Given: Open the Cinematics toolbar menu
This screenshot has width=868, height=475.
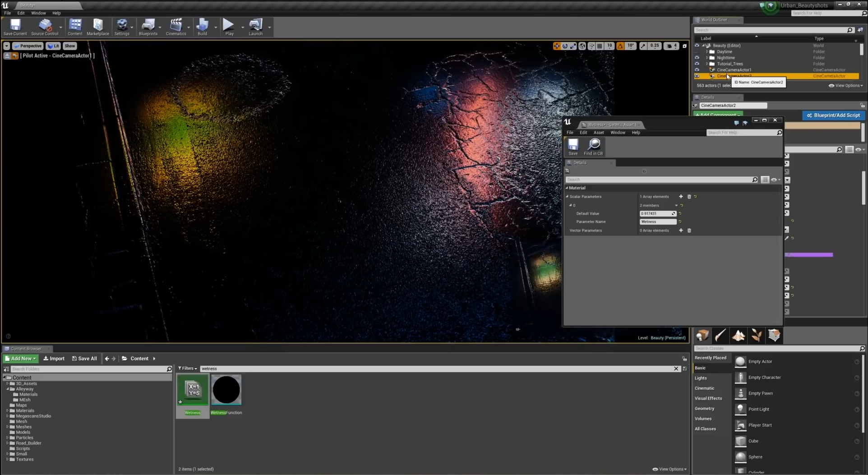Looking at the screenshot, I should [175, 27].
